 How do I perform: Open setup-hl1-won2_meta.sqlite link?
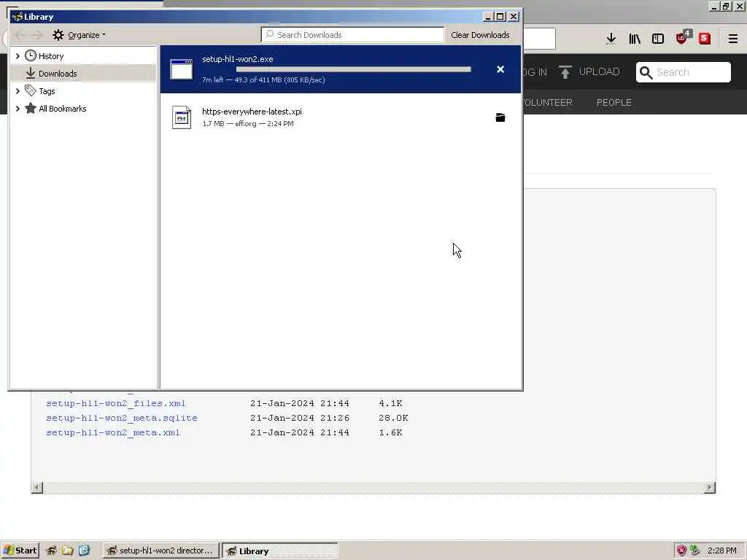click(x=122, y=418)
